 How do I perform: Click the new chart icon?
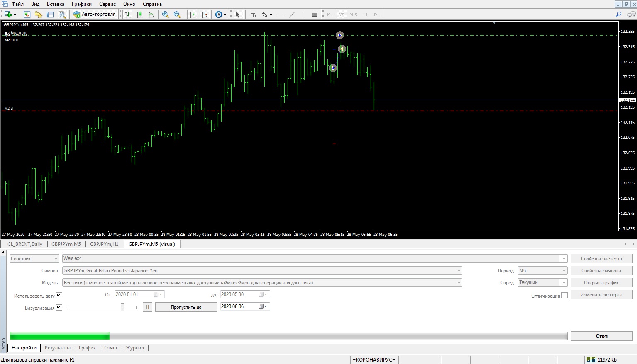tap(8, 15)
